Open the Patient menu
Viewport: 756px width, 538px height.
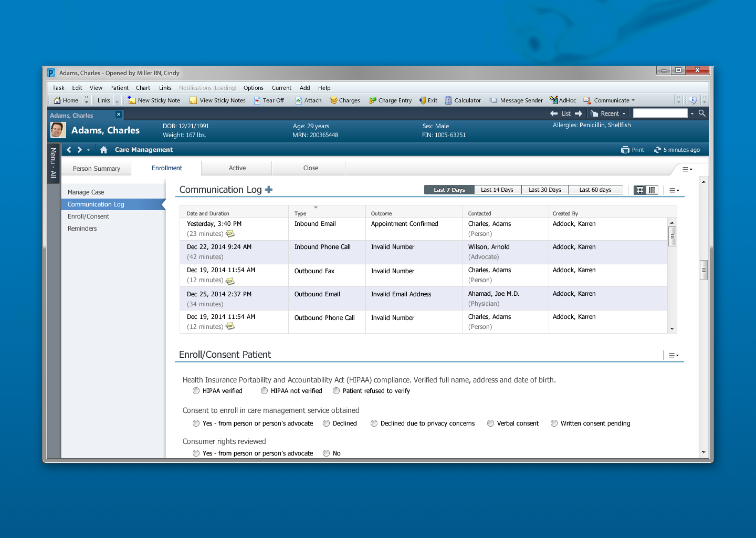click(x=119, y=88)
